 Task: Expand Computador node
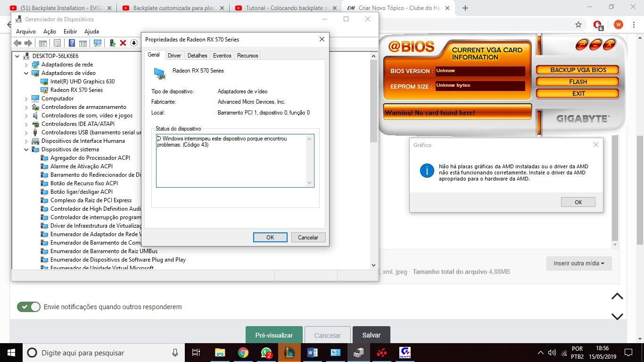(26, 99)
